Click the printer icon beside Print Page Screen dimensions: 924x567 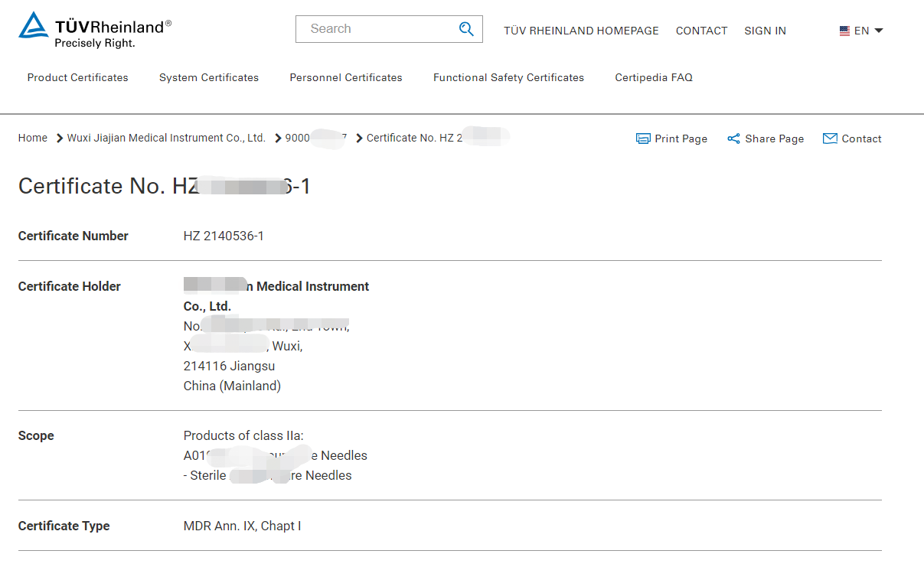(643, 138)
